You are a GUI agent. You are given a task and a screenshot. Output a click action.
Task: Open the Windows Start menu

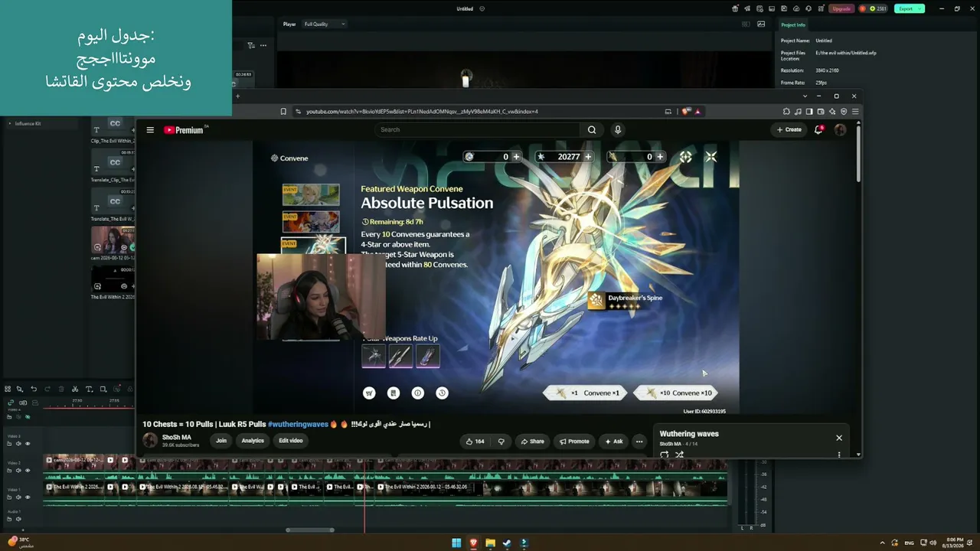point(456,543)
